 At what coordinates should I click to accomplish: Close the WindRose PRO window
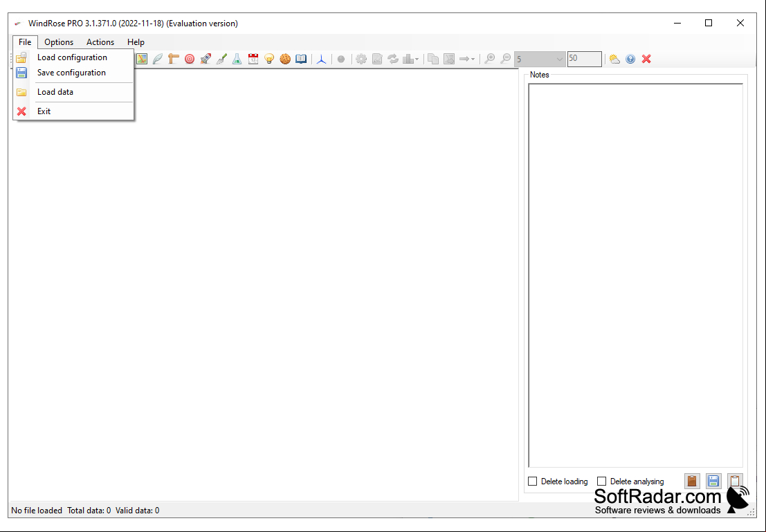[x=740, y=23]
